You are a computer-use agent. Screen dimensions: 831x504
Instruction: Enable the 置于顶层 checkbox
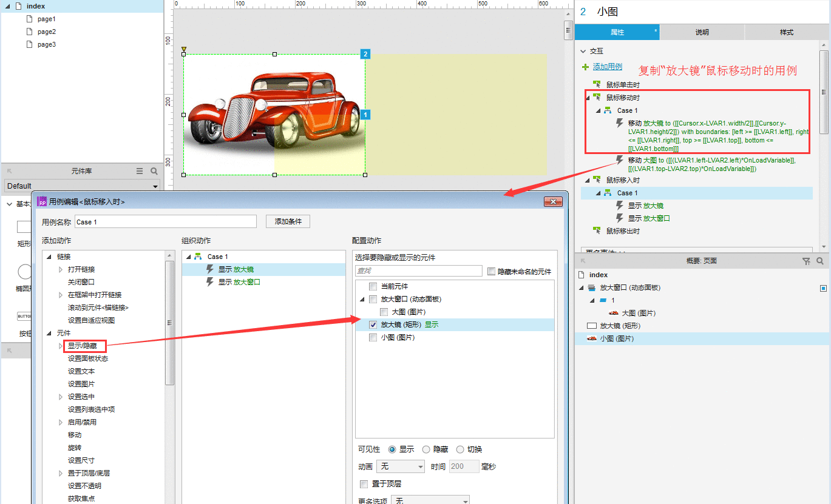tap(364, 484)
